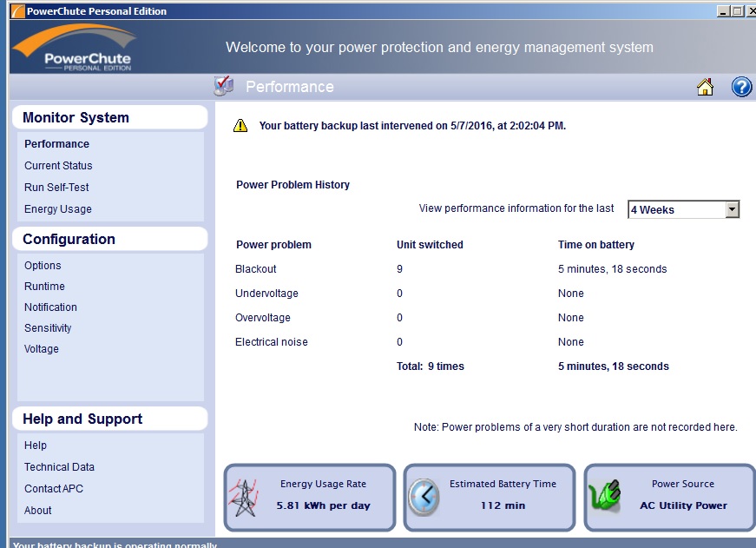Viewport: 756px width, 548px height.
Task: Click the Overvoltage unit switched count 0
Action: pyautogui.click(x=399, y=317)
